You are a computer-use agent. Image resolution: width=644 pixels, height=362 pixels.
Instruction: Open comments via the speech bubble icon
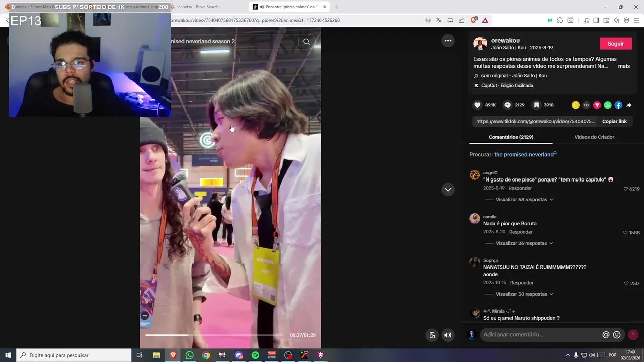(508, 105)
